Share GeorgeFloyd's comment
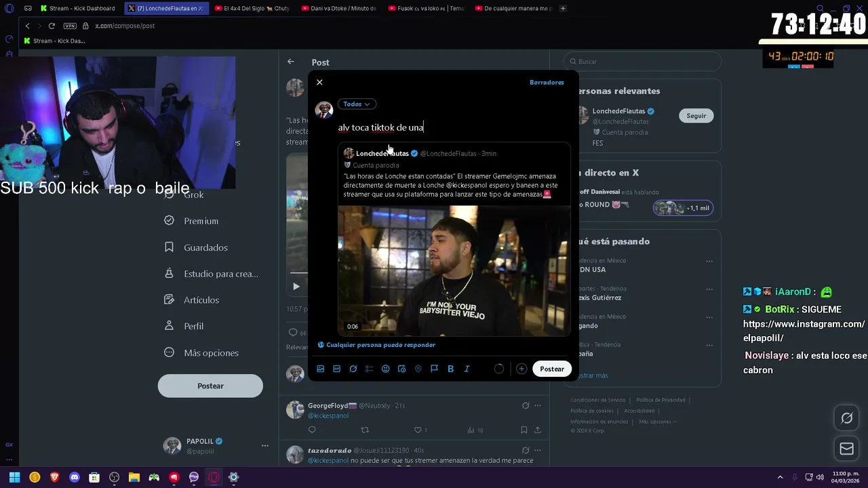This screenshot has width=868, height=488. (538, 430)
